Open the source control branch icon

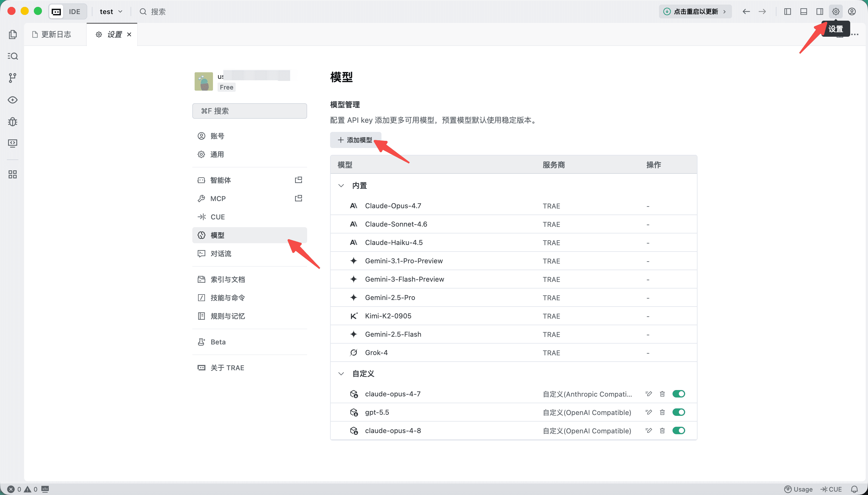click(x=13, y=78)
